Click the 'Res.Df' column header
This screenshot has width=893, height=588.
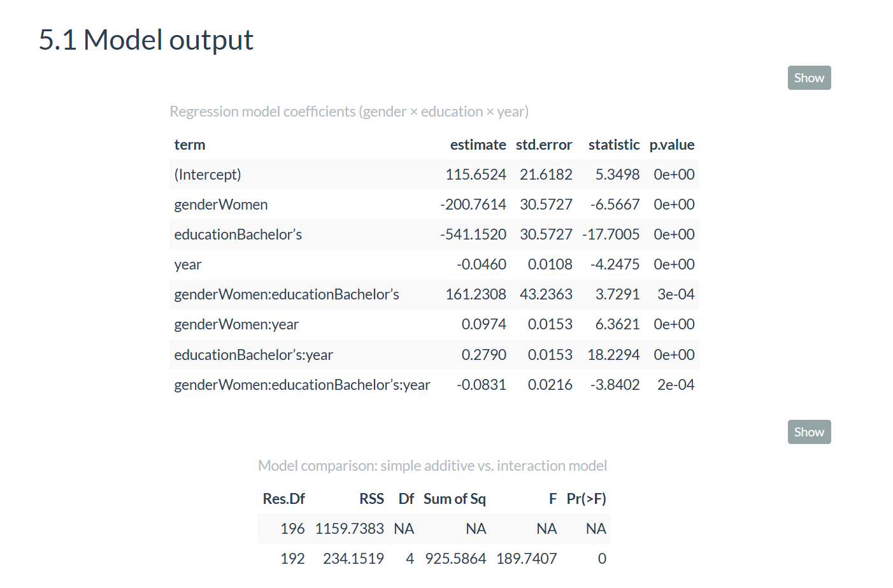coord(283,499)
